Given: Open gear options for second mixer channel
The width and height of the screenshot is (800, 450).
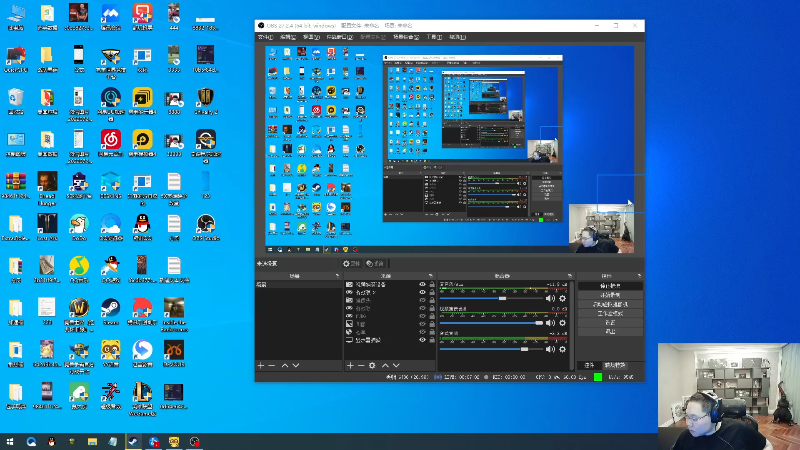Looking at the screenshot, I should tap(562, 323).
